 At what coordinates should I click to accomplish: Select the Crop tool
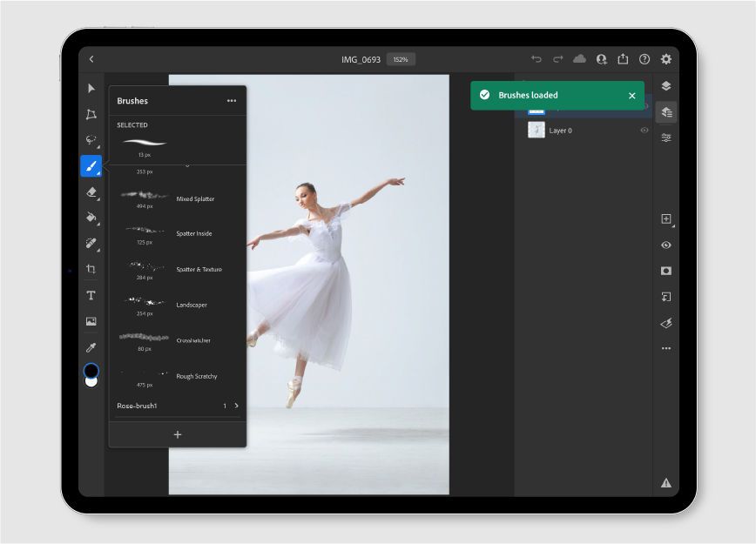pos(91,270)
